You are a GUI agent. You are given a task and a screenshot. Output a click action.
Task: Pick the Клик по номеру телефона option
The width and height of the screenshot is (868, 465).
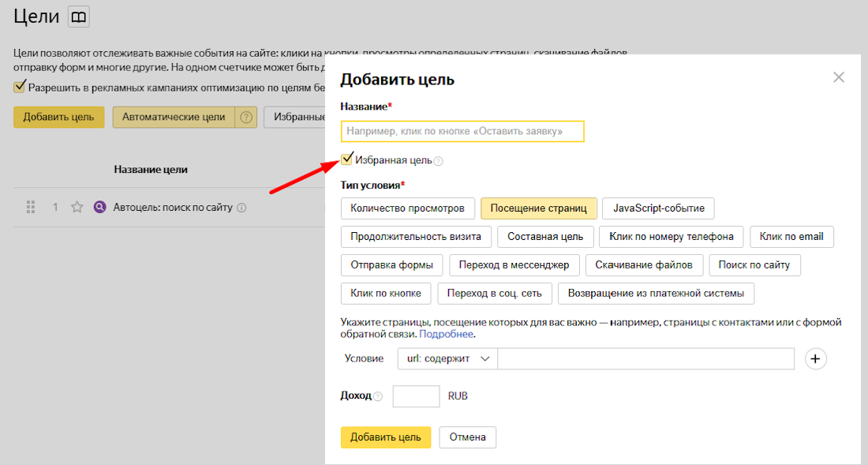(672, 237)
